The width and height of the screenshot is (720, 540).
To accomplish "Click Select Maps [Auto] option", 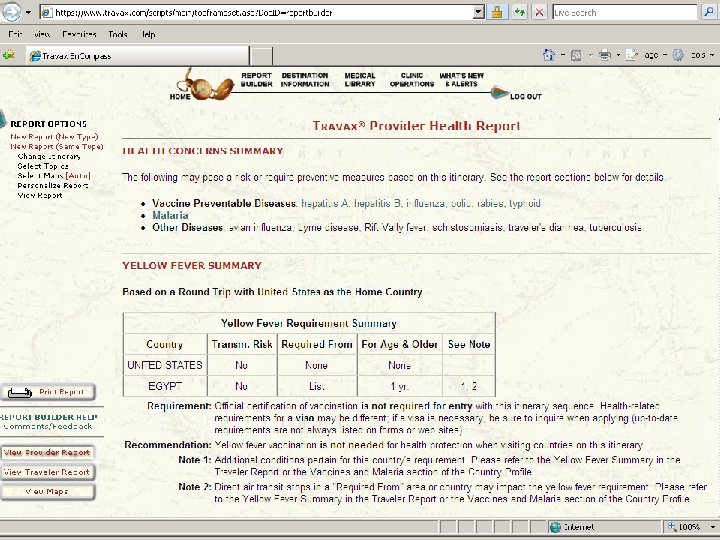I will 54,175.
